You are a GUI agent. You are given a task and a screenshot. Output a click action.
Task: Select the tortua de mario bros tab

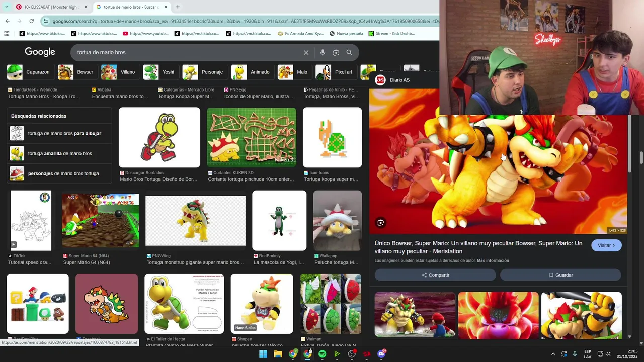tap(131, 7)
